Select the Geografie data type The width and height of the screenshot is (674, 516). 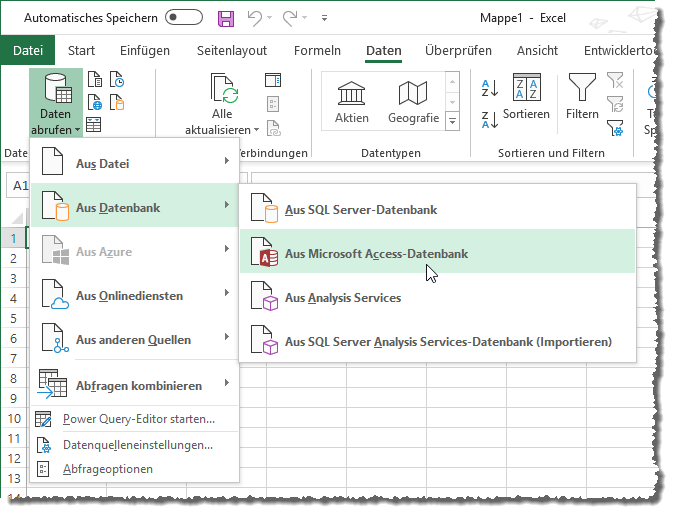click(414, 102)
